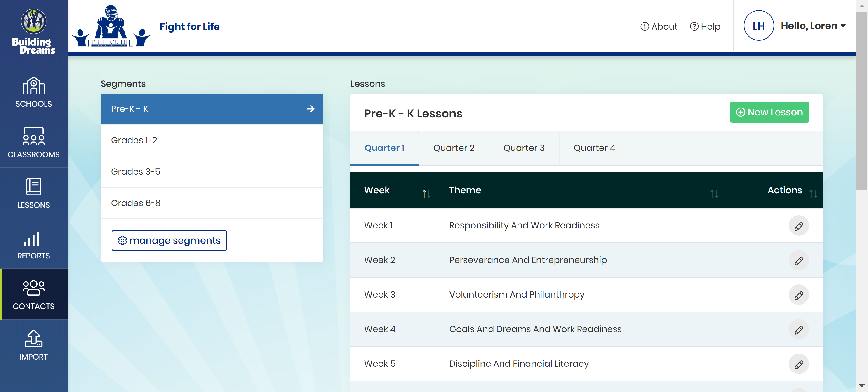Switch to the Quarter 3 tab
The height and width of the screenshot is (392, 868).
pyautogui.click(x=524, y=148)
